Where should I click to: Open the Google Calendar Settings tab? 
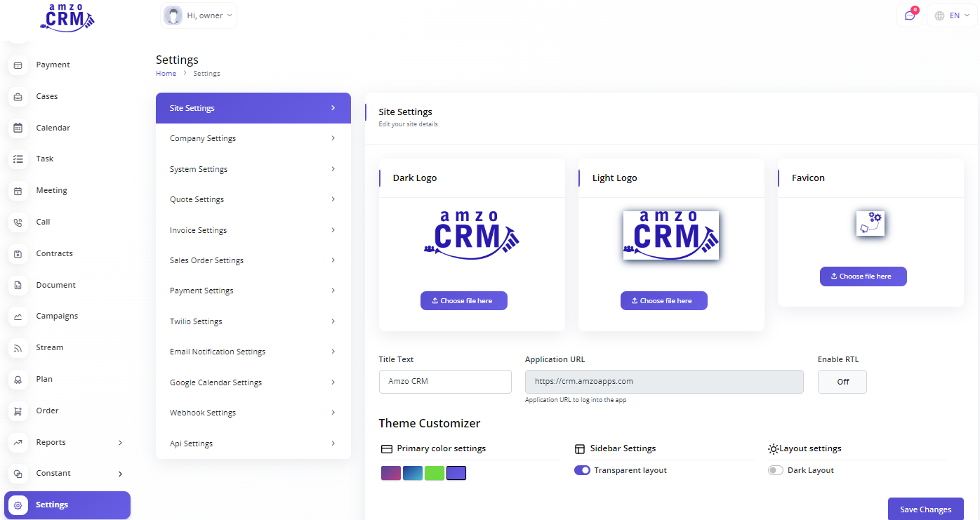tap(253, 382)
